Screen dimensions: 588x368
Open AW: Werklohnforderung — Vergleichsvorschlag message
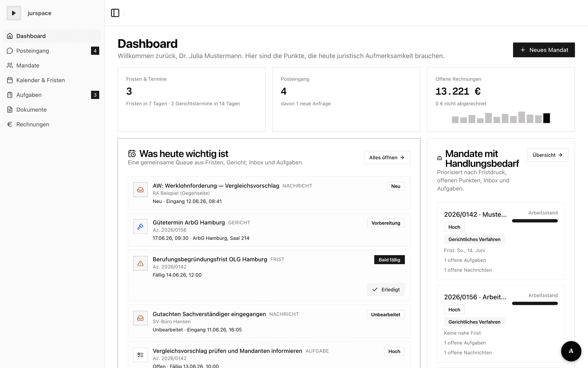[x=269, y=193]
